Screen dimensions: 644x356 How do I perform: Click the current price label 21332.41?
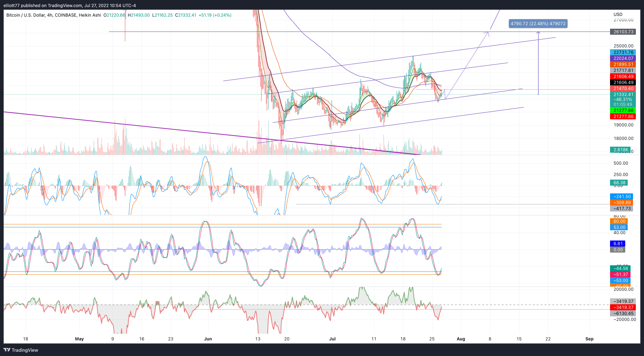click(623, 95)
